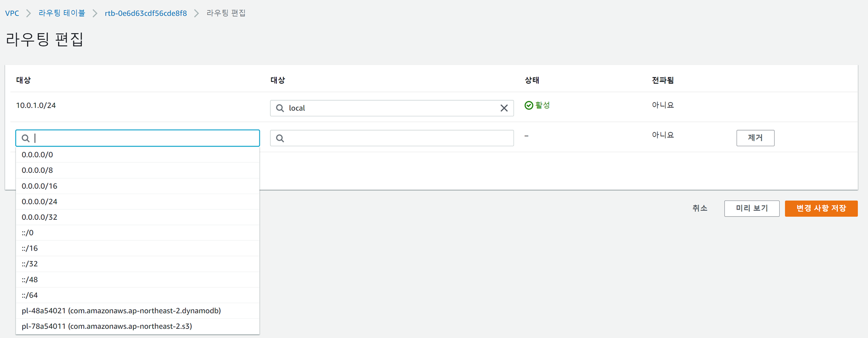Image resolution: width=868 pixels, height=338 pixels.
Task: Click the 제거 button
Action: click(x=755, y=138)
